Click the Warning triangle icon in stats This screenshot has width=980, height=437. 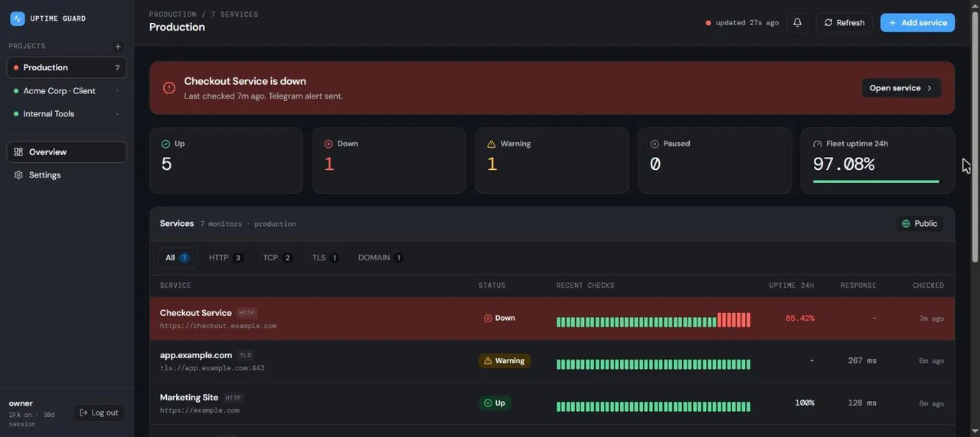pos(492,144)
